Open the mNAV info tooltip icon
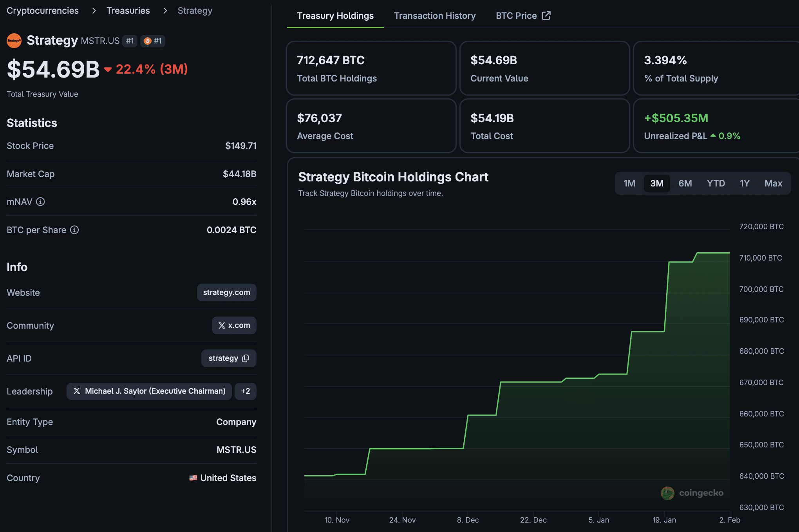This screenshot has width=799, height=532. [40, 202]
